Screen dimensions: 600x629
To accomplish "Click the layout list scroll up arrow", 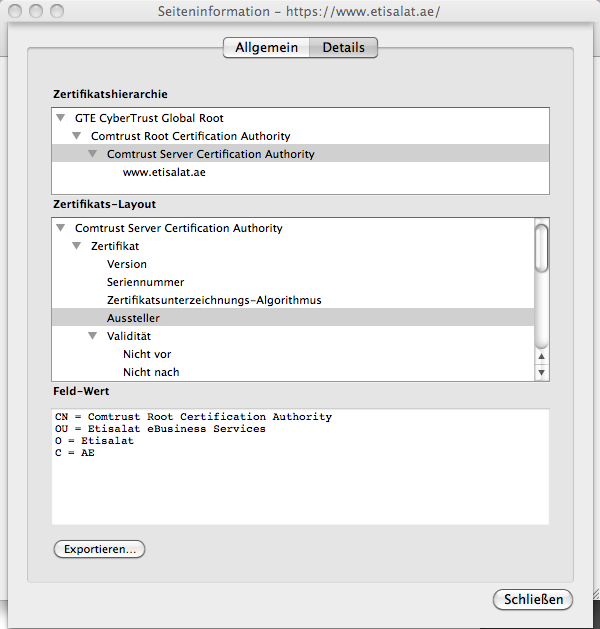I will pyautogui.click(x=542, y=356).
